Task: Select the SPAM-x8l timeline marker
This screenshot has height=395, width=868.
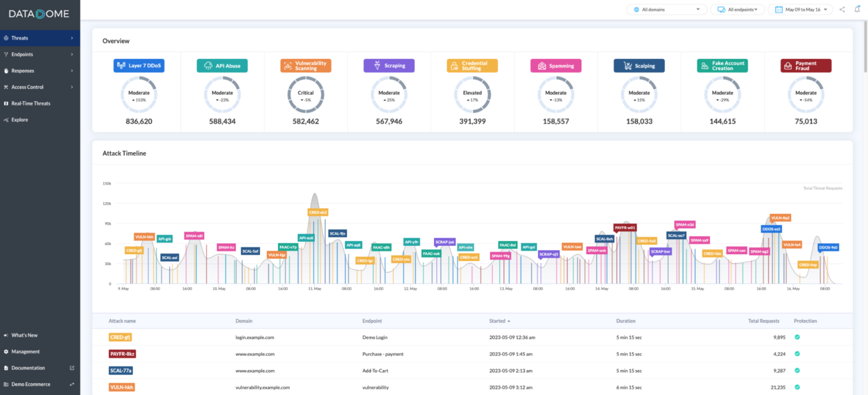Action: pos(194,235)
